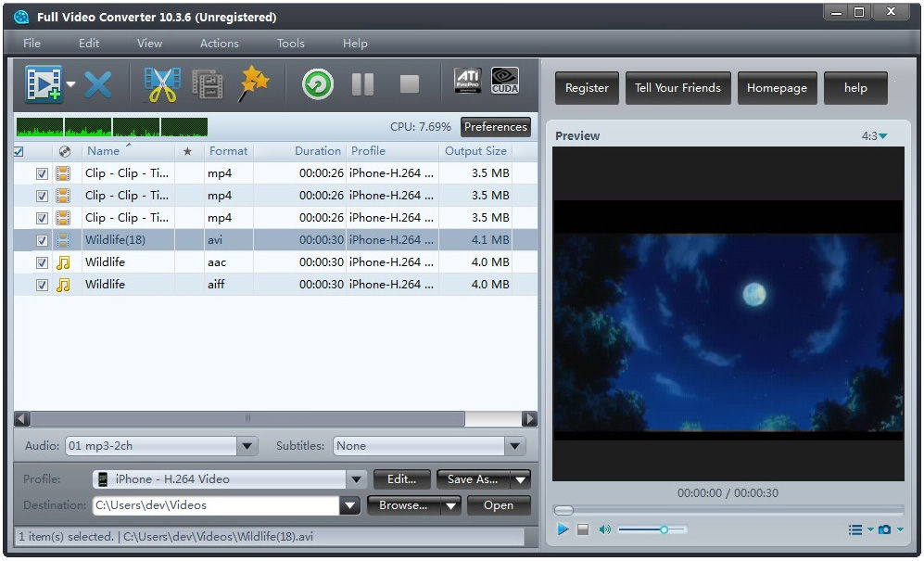The height and width of the screenshot is (561, 924).
Task: Uncheck the Wildlife aac checkbox
Action: click(x=42, y=262)
